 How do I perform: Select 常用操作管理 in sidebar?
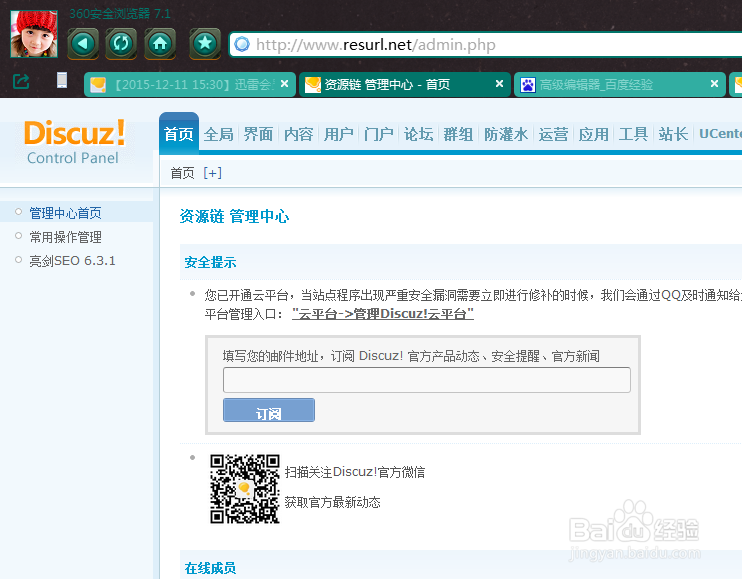click(65, 237)
